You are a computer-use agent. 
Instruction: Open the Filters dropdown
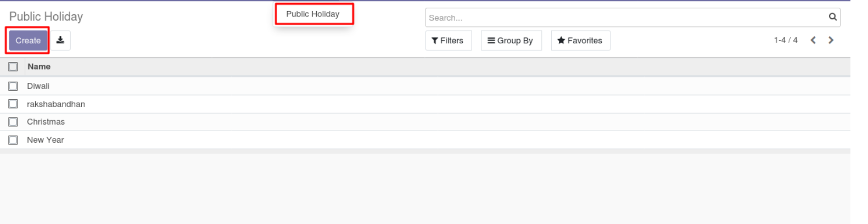point(448,41)
